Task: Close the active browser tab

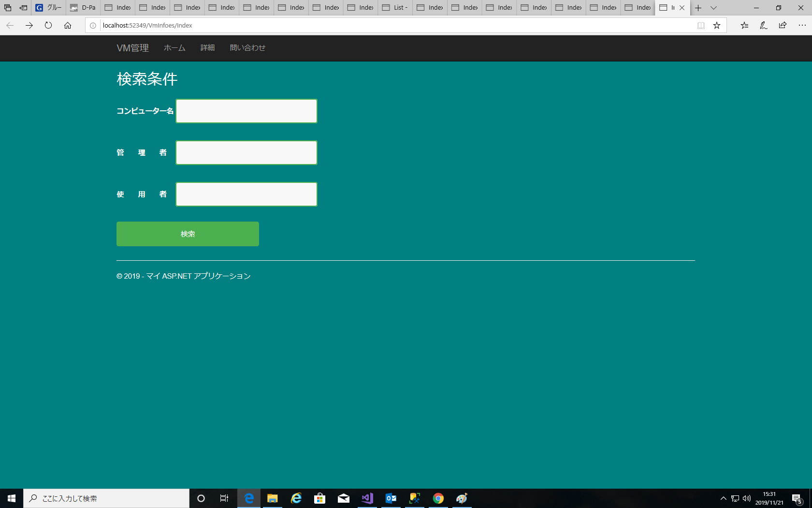Action: coord(682,8)
